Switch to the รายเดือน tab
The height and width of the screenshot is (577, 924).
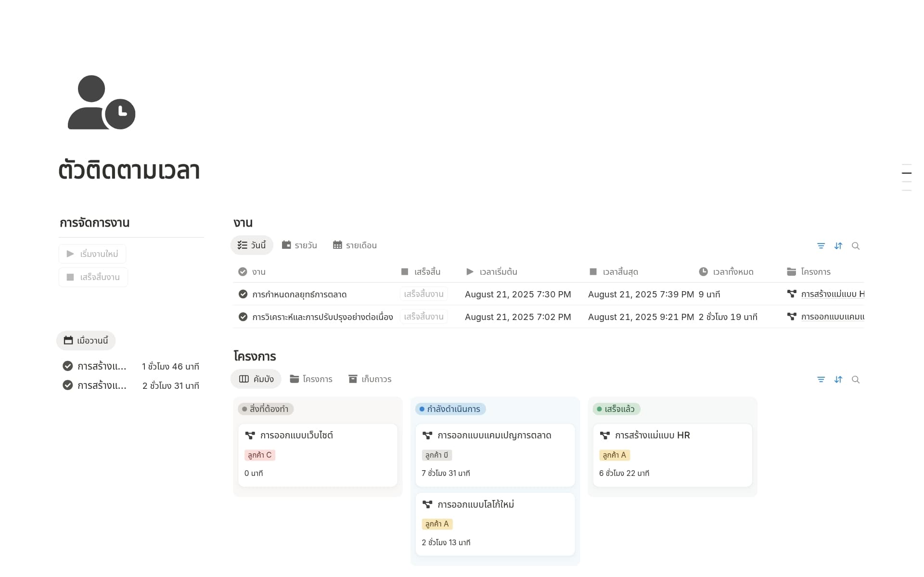pyautogui.click(x=355, y=245)
